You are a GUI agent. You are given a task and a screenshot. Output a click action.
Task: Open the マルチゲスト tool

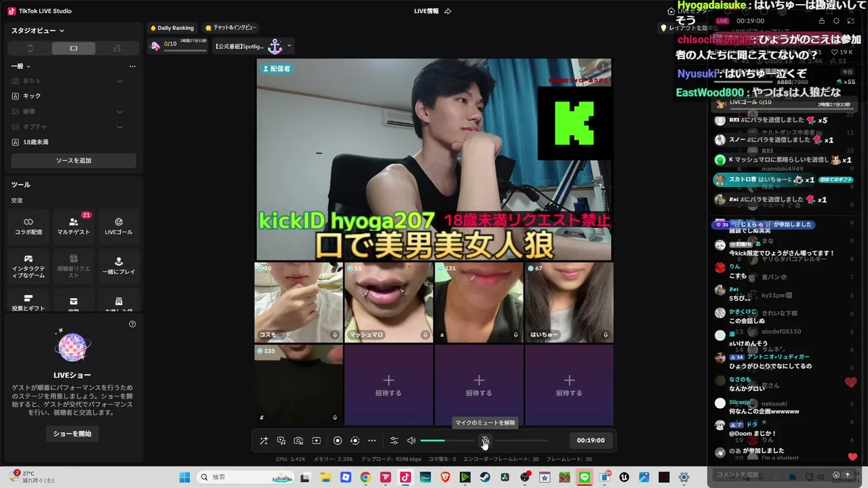73,226
